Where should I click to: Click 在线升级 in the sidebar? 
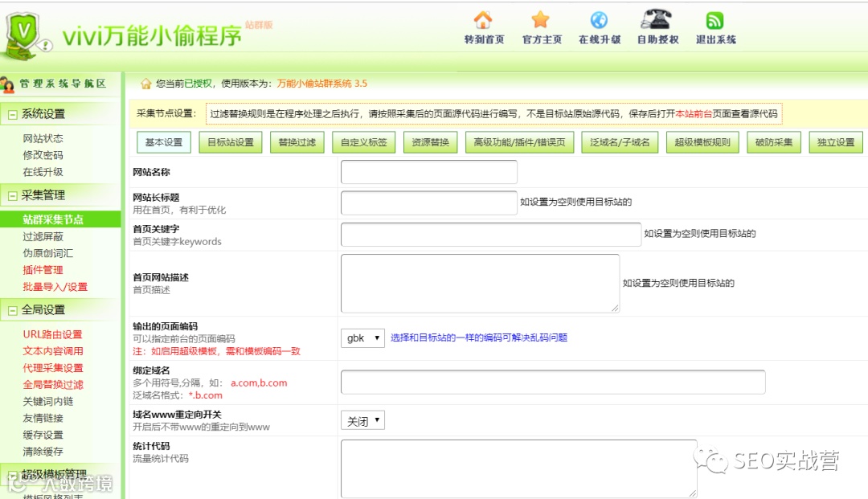tap(43, 172)
